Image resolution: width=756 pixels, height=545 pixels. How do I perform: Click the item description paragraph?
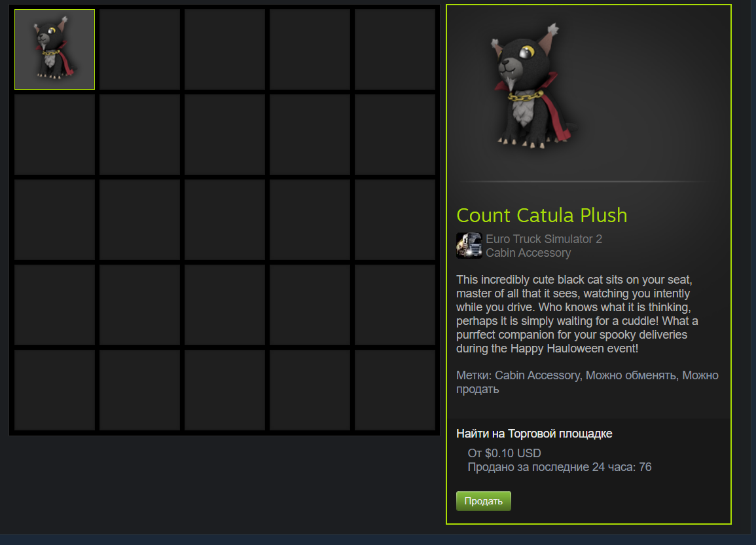[x=577, y=314]
